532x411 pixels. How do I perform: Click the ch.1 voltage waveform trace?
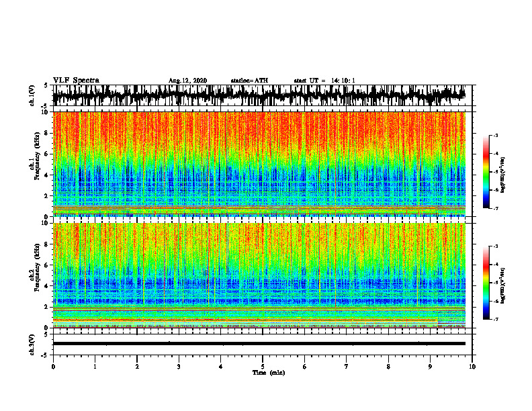coord(259,95)
